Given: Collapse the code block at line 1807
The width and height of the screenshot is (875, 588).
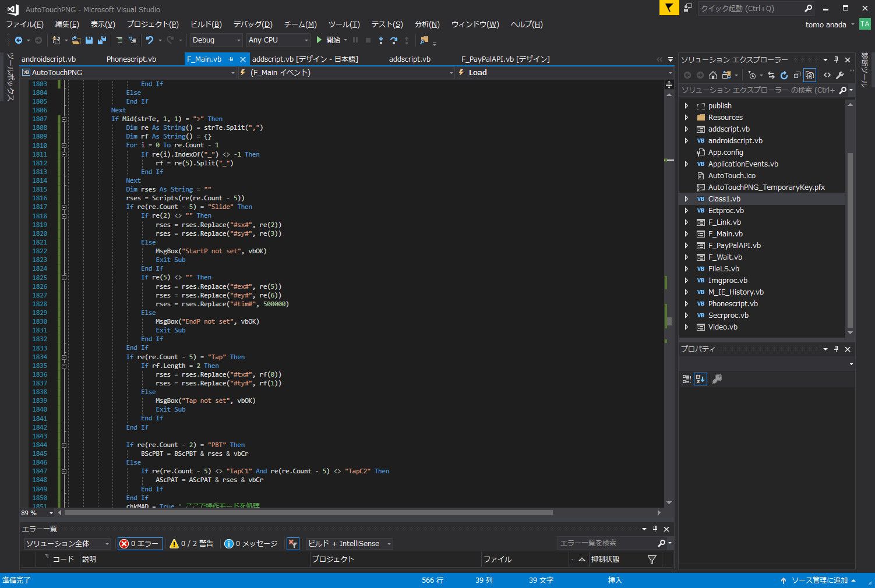Looking at the screenshot, I should point(64,119).
